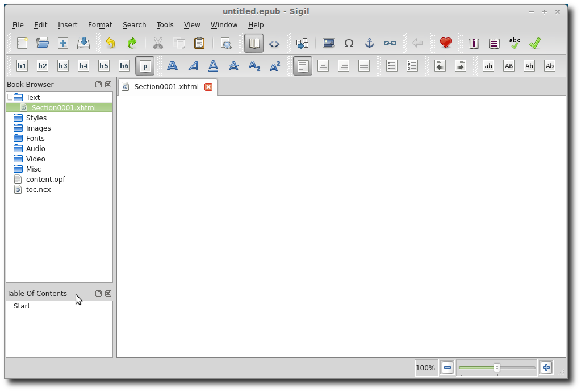Collapse the Text folder in Book Browser
Image resolution: width=581 pixels, height=392 pixels.
(10, 97)
